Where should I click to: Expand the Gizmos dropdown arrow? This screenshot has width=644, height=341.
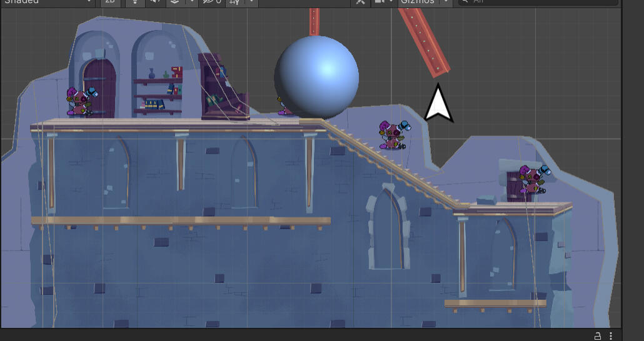(445, 2)
